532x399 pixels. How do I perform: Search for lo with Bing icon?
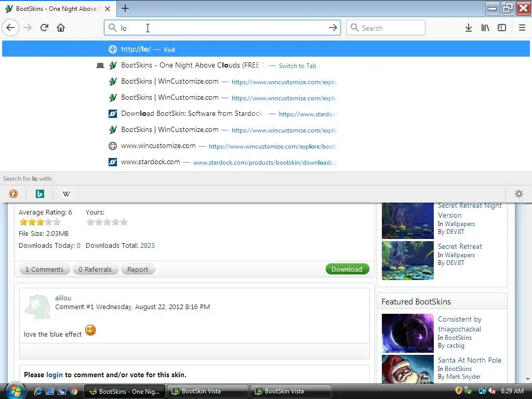click(x=39, y=194)
